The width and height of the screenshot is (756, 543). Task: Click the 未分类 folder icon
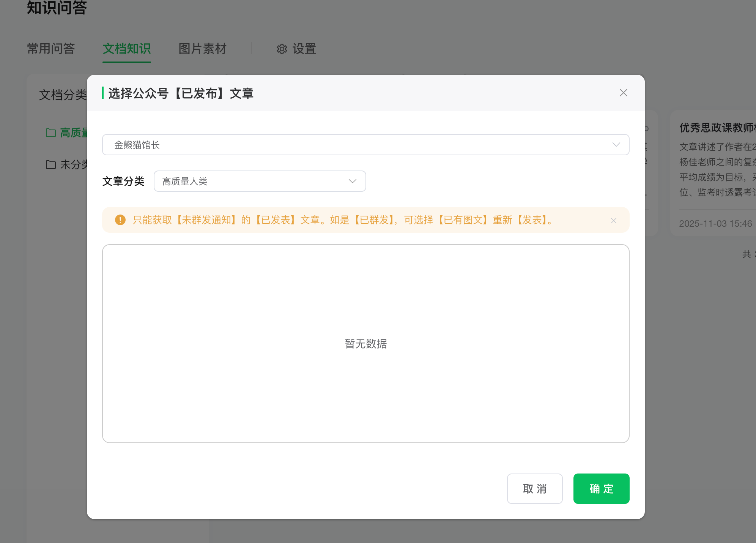coord(50,164)
